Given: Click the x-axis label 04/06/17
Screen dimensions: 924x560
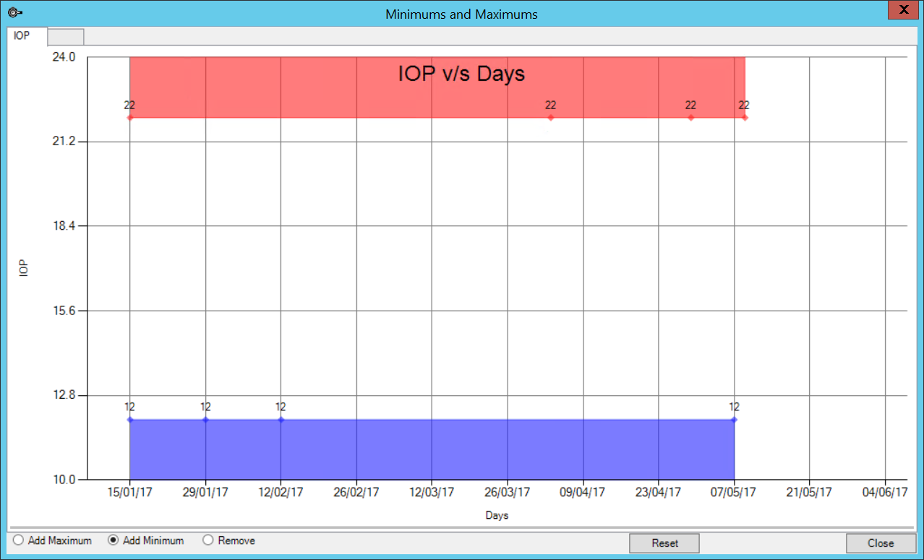Looking at the screenshot, I should tap(884, 492).
